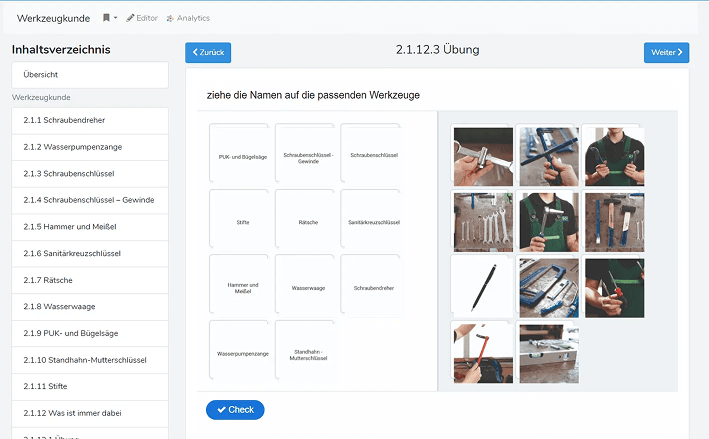
Task: Pick the Wasserwaage name card
Action: pyautogui.click(x=304, y=288)
